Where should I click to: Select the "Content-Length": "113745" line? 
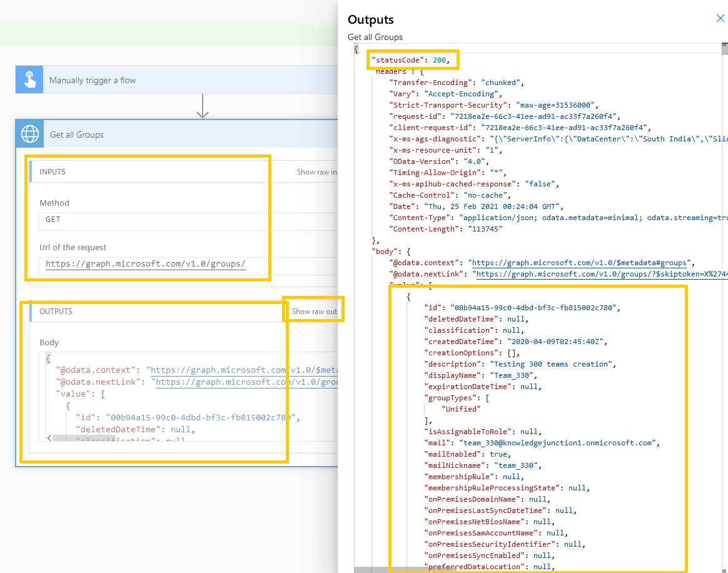(x=446, y=229)
